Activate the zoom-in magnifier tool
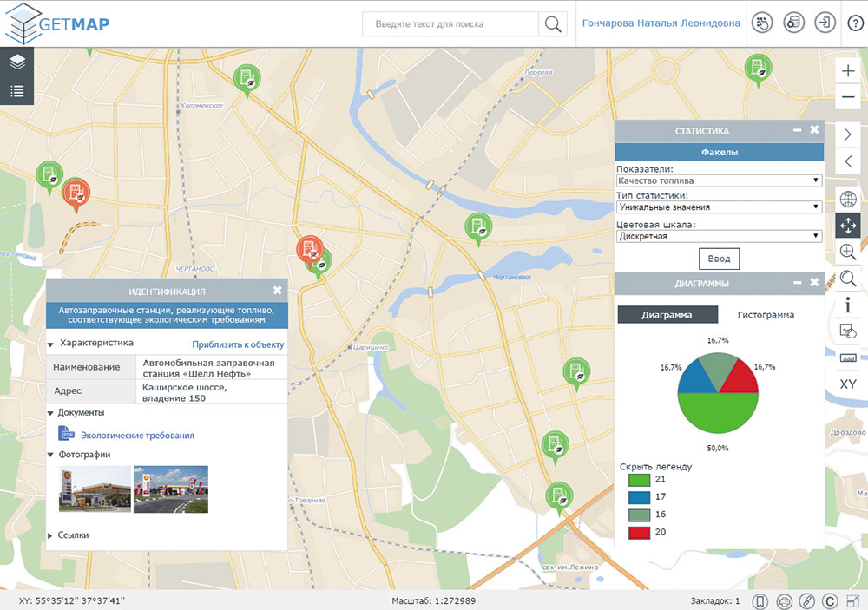The width and height of the screenshot is (868, 610). (848, 252)
